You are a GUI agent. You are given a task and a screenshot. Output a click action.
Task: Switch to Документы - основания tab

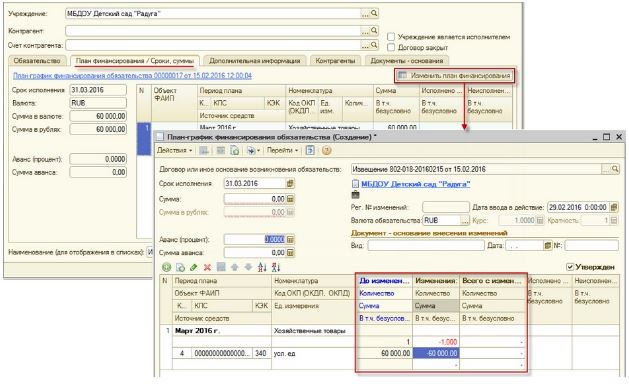click(407, 61)
